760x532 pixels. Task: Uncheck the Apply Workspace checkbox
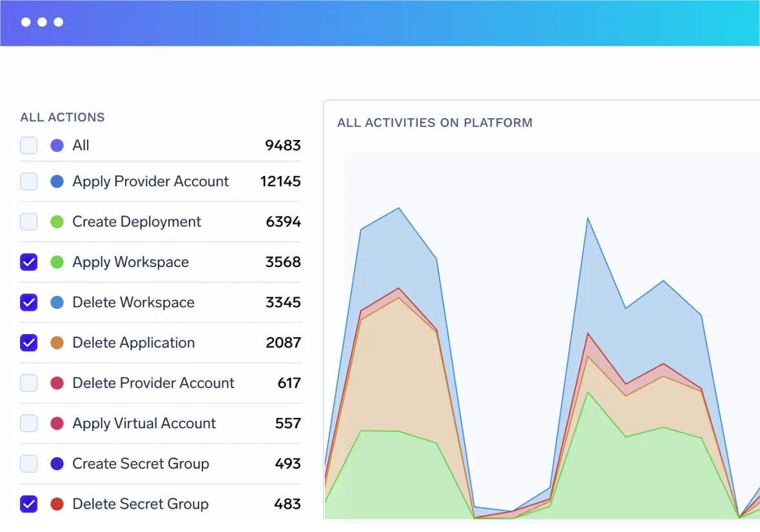point(29,262)
